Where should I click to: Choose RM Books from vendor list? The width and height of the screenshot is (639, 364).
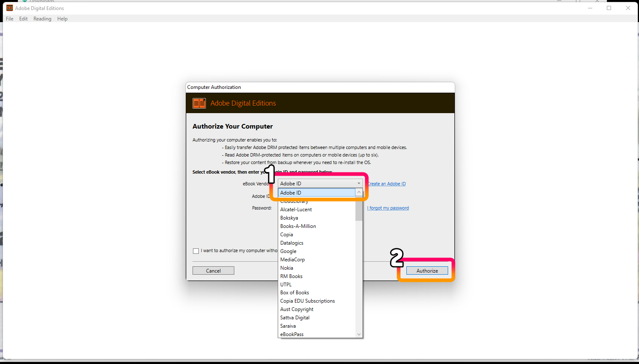pyautogui.click(x=317, y=276)
